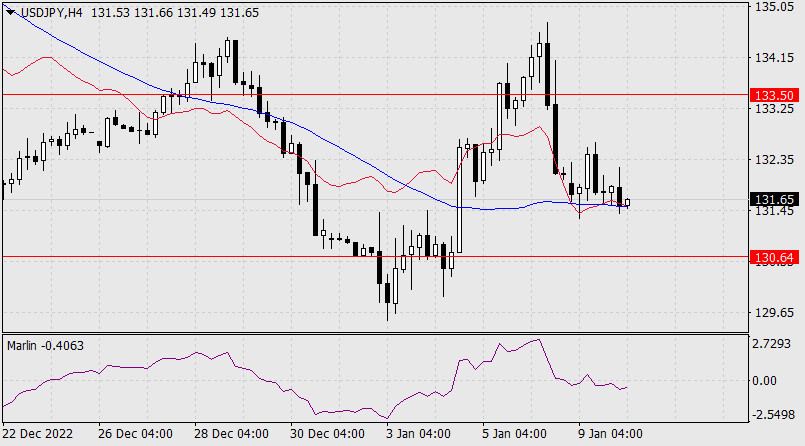Click the 3 Jan 04:00 time label
The height and width of the screenshot is (446, 805).
pos(418,434)
